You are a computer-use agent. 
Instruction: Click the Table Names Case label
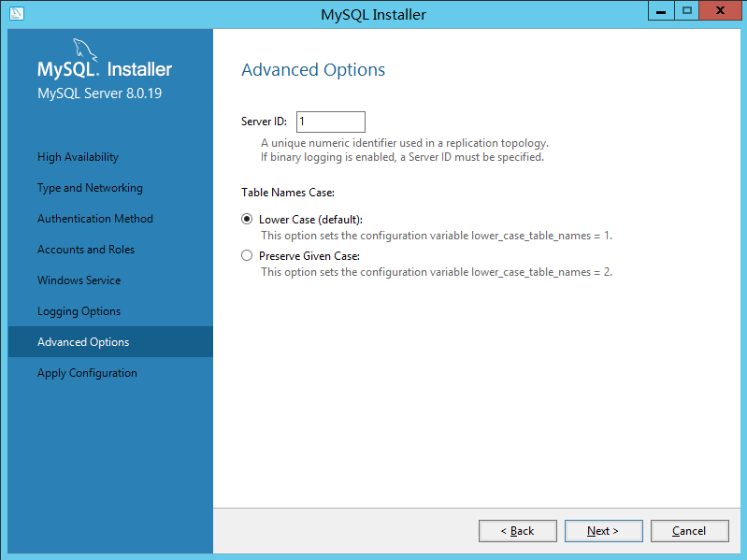coord(288,193)
